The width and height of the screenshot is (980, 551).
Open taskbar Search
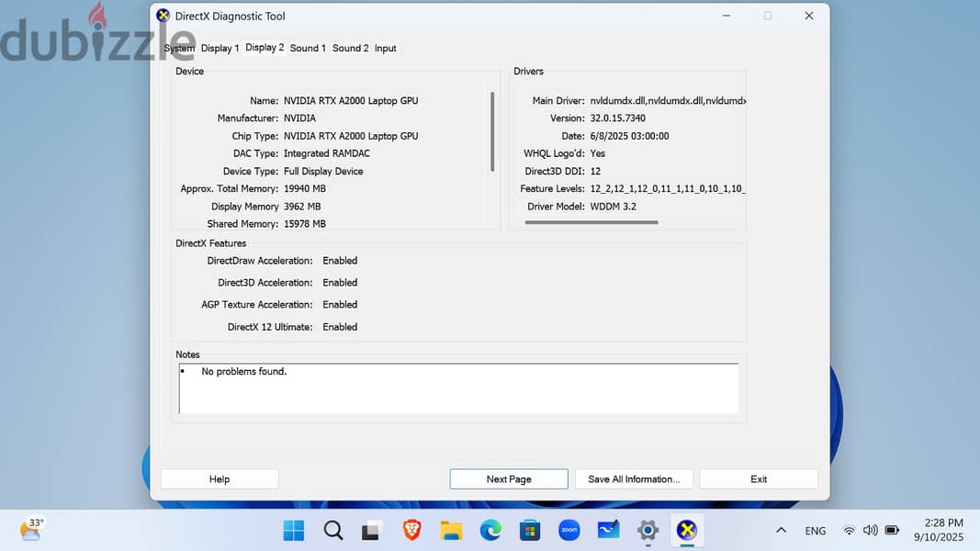(x=333, y=531)
